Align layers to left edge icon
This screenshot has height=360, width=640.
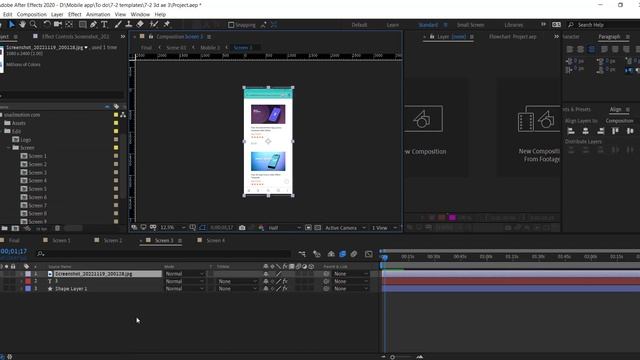[571, 131]
